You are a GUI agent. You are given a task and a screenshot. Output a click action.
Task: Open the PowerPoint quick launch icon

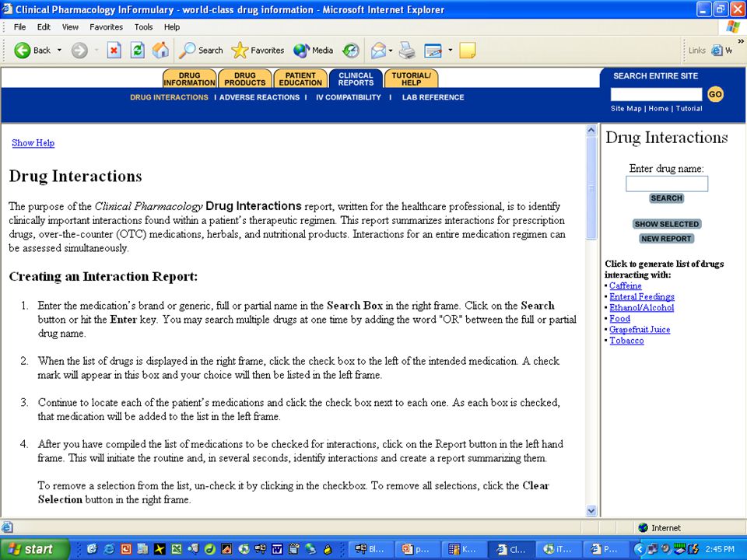(126, 549)
